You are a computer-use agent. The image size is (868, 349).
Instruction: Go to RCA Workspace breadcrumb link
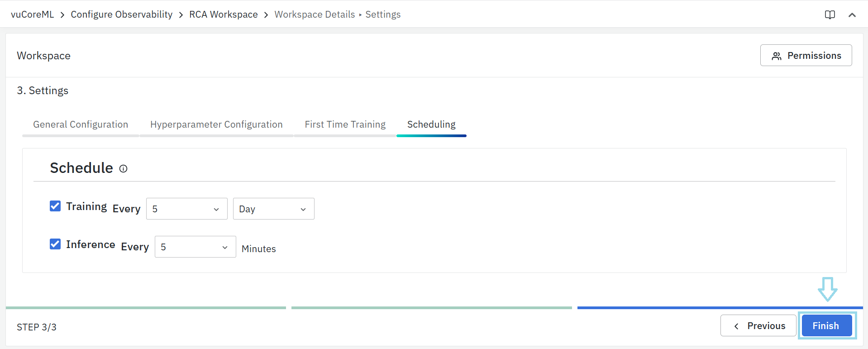point(223,14)
